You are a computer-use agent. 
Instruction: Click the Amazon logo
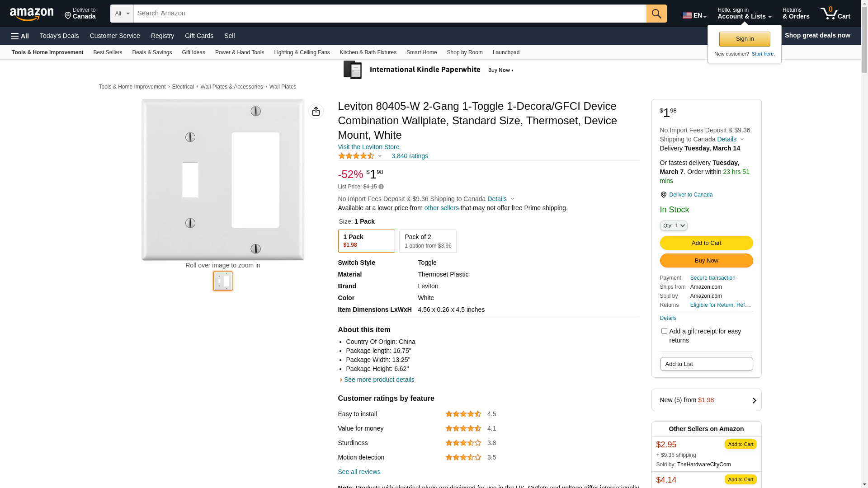(x=32, y=14)
